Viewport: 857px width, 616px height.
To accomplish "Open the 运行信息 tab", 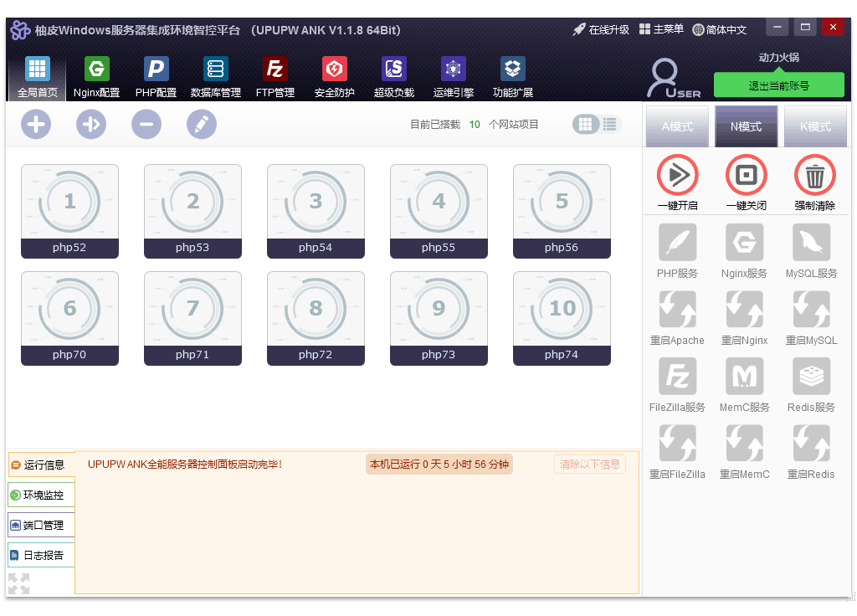I will click(42, 465).
